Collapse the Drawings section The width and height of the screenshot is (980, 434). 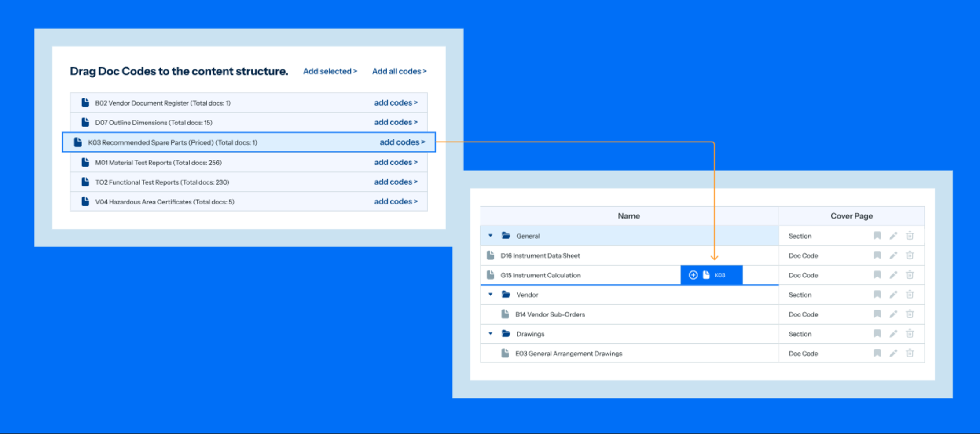[490, 334]
